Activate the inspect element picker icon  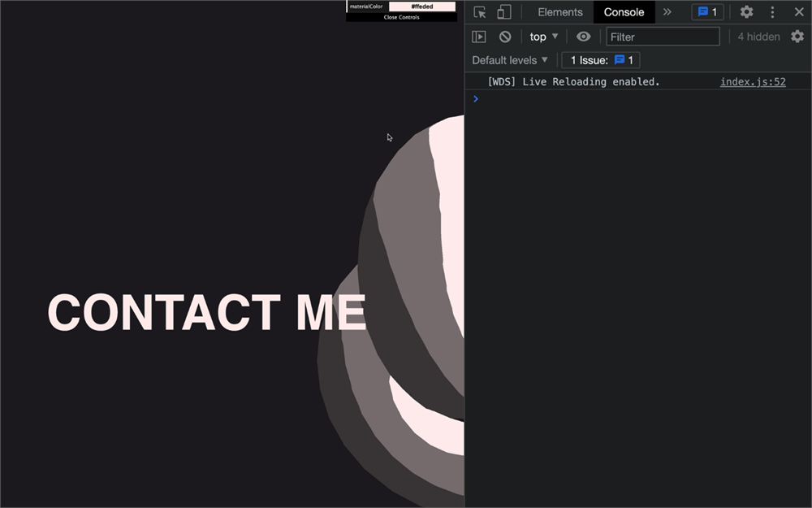point(480,12)
